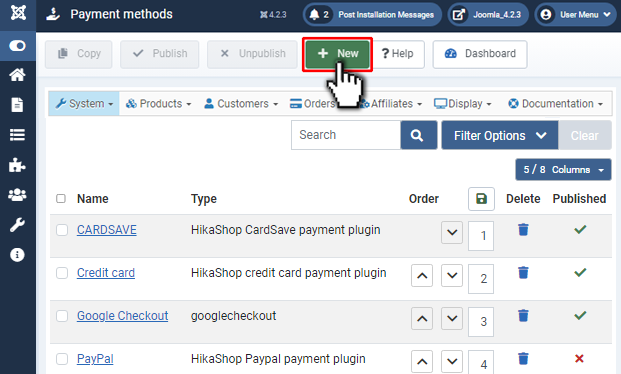This screenshot has width=621, height=374.
Task: Select the CARDSAVE row checkbox
Action: pos(62,230)
